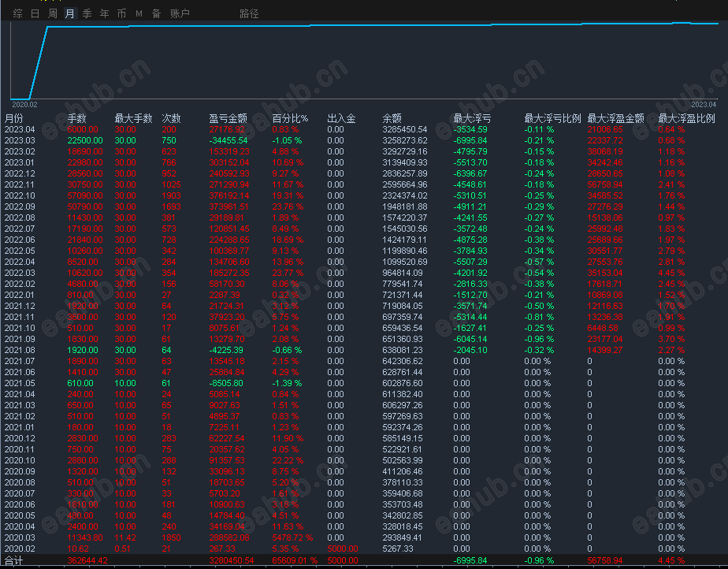Select the 周 weekly tab
Viewport: 728px width, 569px height.
click(52, 13)
